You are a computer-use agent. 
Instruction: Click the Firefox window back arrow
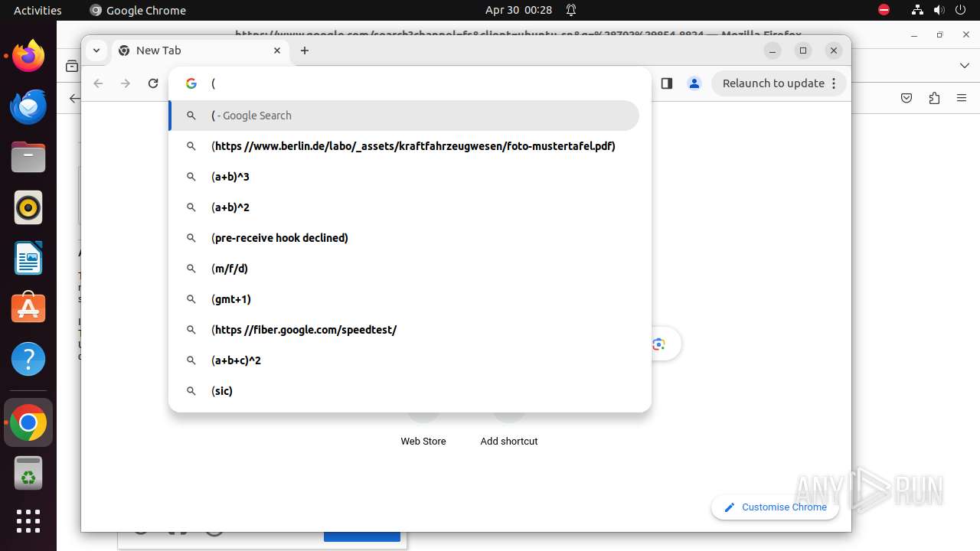click(x=73, y=98)
